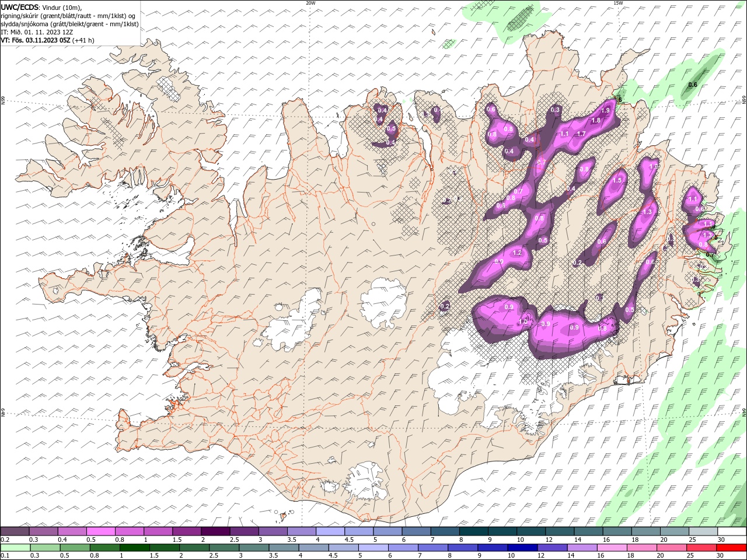
Task: Click the darkest green swatch between 1 and 1.5
Action: [x=134, y=548]
